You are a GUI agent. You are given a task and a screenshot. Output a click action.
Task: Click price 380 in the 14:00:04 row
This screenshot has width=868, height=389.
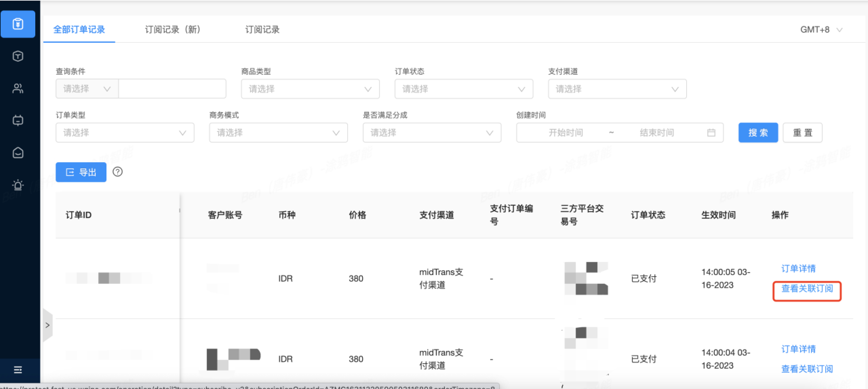click(356, 359)
